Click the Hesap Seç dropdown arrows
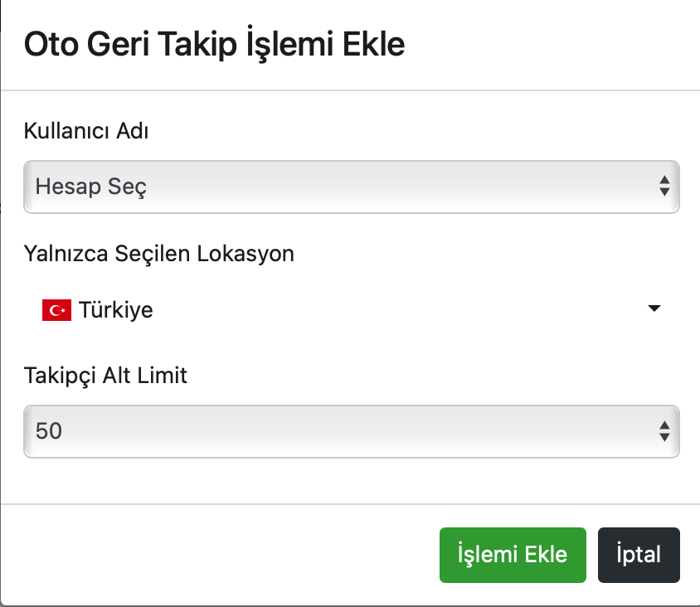 pyautogui.click(x=664, y=186)
